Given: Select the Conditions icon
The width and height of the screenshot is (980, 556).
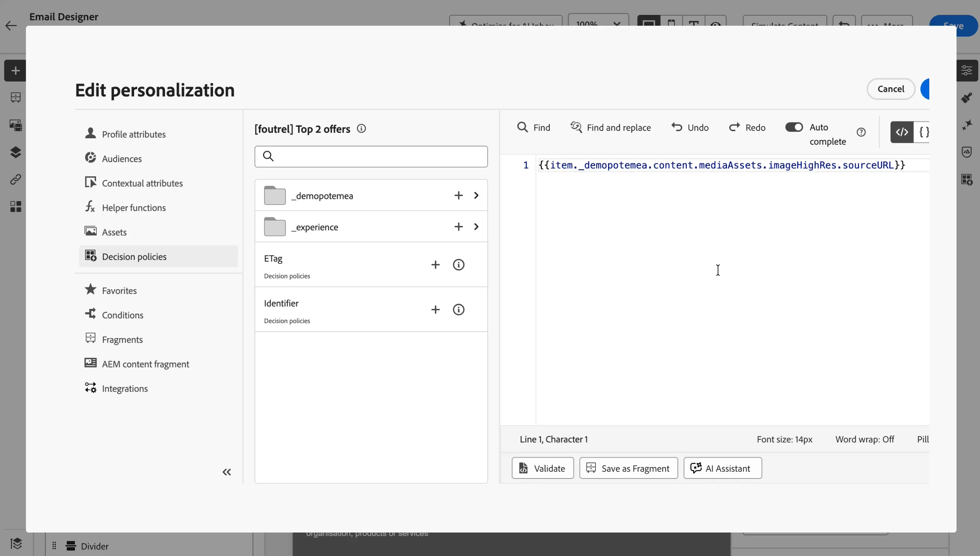Looking at the screenshot, I should coord(91,314).
